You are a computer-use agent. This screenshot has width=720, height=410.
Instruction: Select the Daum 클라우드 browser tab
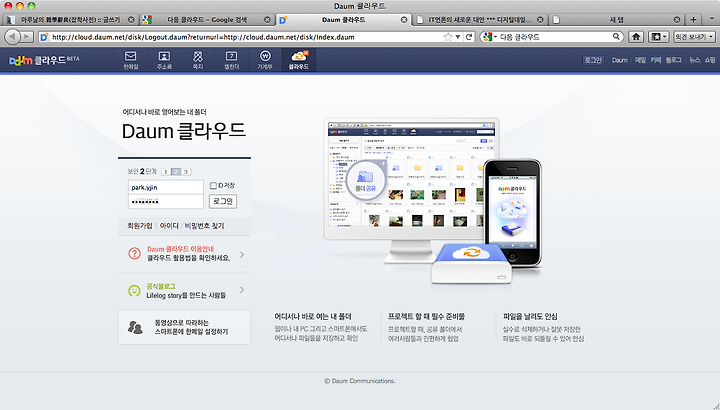pos(343,20)
